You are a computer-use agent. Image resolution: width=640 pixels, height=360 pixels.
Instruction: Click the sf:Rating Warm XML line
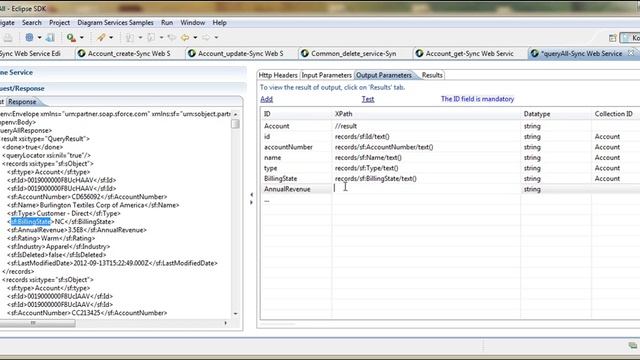point(51,238)
